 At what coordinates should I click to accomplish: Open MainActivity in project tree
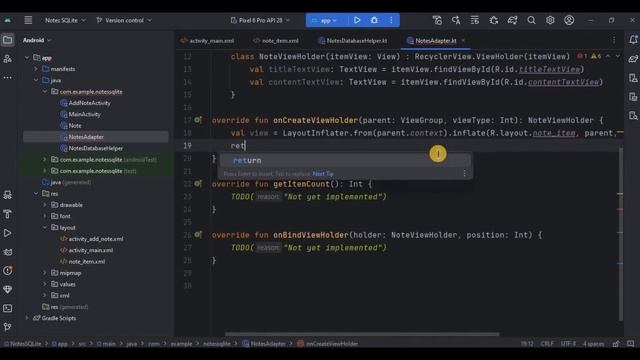click(x=84, y=114)
